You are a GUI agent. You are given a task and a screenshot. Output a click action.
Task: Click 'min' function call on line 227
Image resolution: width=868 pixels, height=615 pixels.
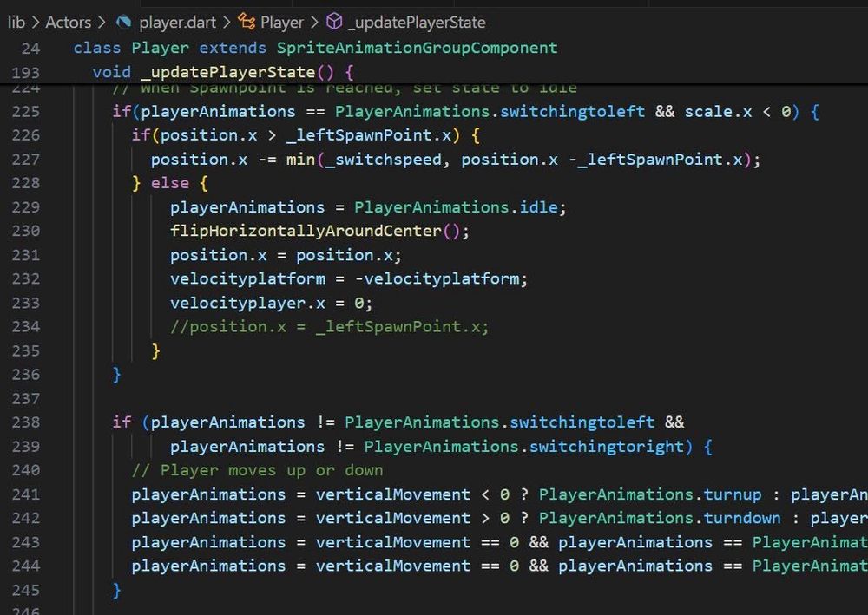pos(300,160)
